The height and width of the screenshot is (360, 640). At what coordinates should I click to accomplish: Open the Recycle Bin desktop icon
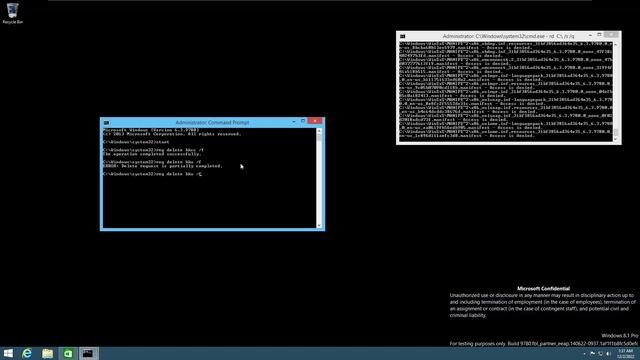click(12, 13)
